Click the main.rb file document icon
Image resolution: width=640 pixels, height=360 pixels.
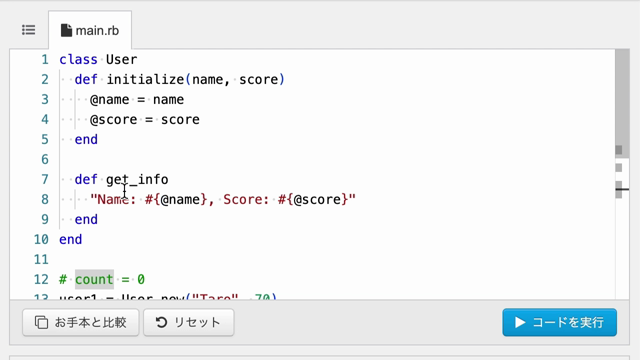pos(66,30)
